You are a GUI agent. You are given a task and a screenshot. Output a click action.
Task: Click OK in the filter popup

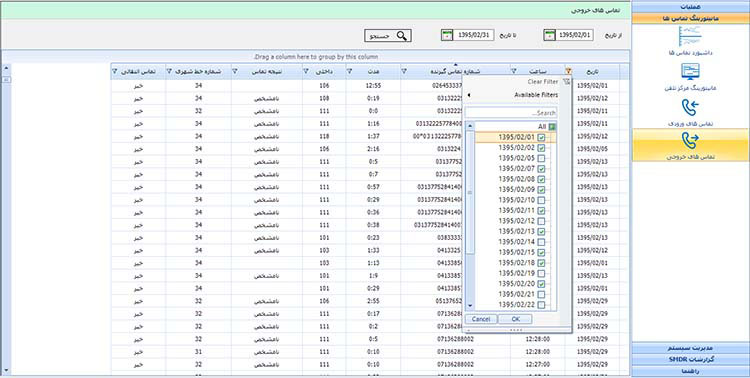[x=515, y=319]
